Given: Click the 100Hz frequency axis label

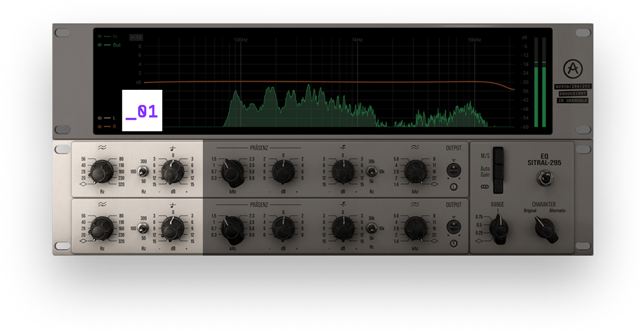Looking at the screenshot, I should (x=241, y=40).
